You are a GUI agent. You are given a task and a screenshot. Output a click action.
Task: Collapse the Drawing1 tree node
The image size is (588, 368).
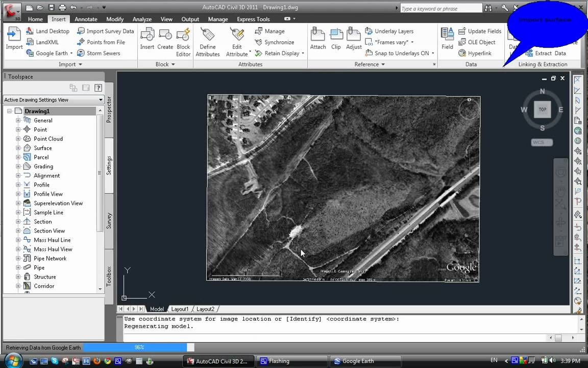[9, 111]
